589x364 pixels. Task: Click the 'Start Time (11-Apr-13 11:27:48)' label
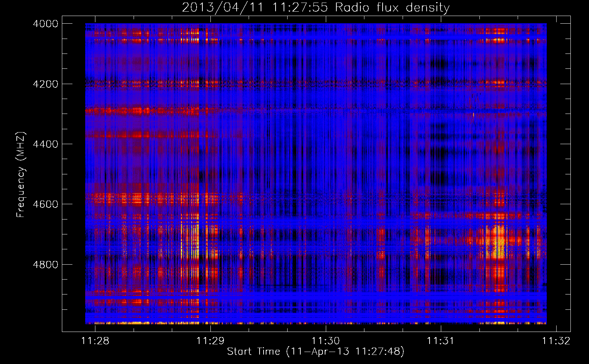tap(316, 352)
